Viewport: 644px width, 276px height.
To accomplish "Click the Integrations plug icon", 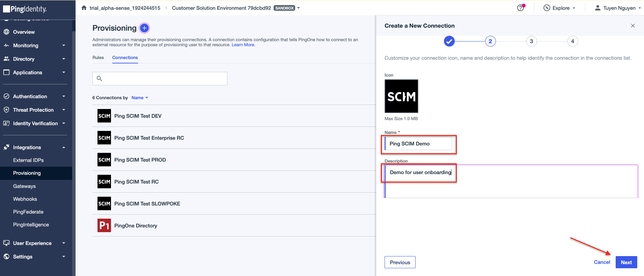I will [6, 147].
